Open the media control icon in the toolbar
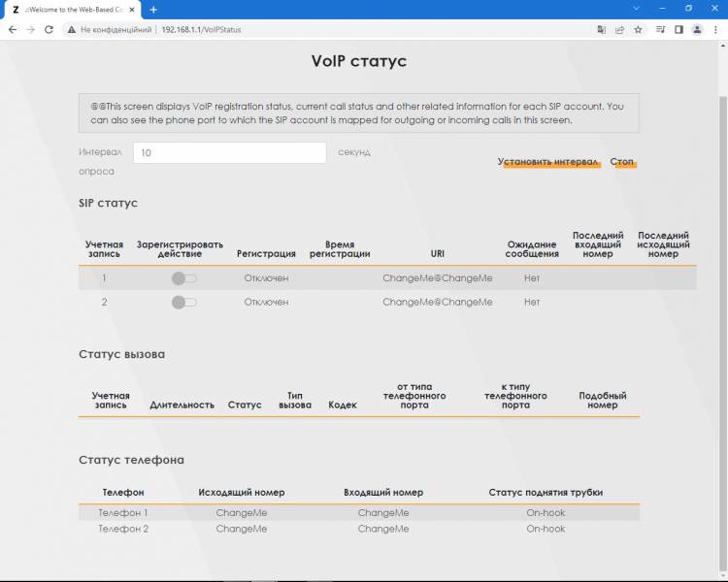The width and height of the screenshot is (728, 582). point(660,30)
